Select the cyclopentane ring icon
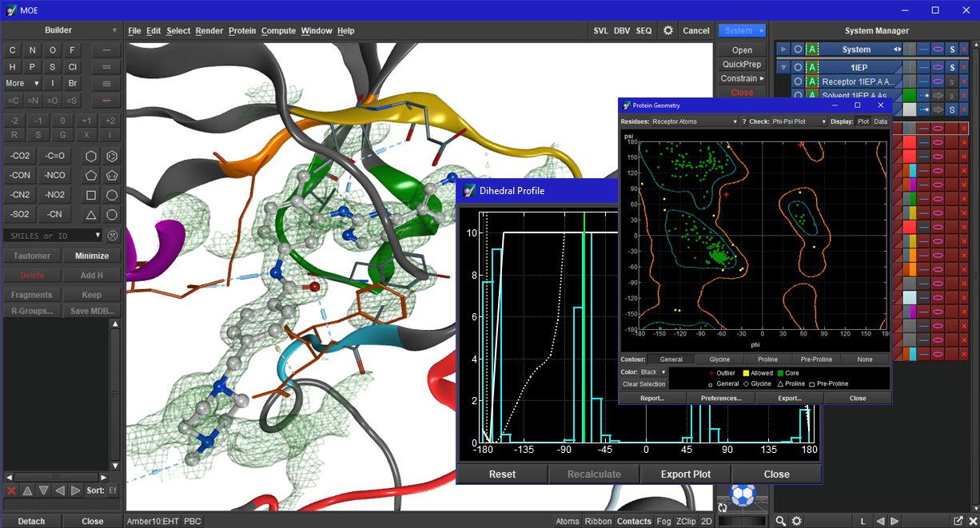The width and height of the screenshot is (980, 528). coord(91,175)
